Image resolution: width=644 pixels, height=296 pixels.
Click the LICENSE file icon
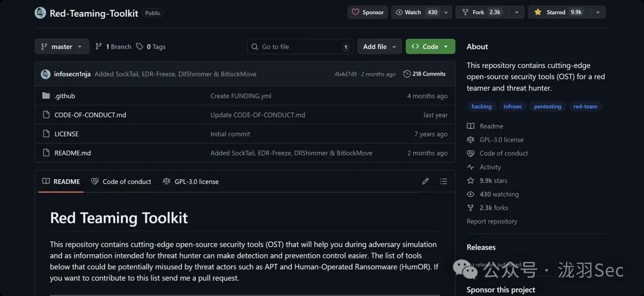(x=46, y=134)
